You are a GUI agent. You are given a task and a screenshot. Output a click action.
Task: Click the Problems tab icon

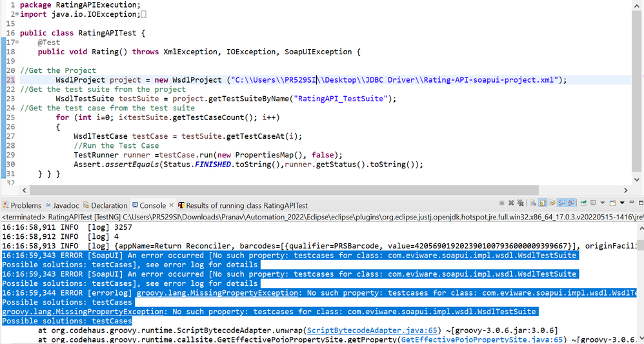pyautogui.click(x=5, y=205)
